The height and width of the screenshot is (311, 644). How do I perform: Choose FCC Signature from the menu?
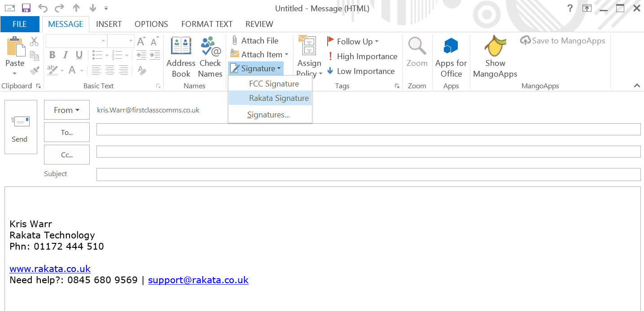click(270, 84)
